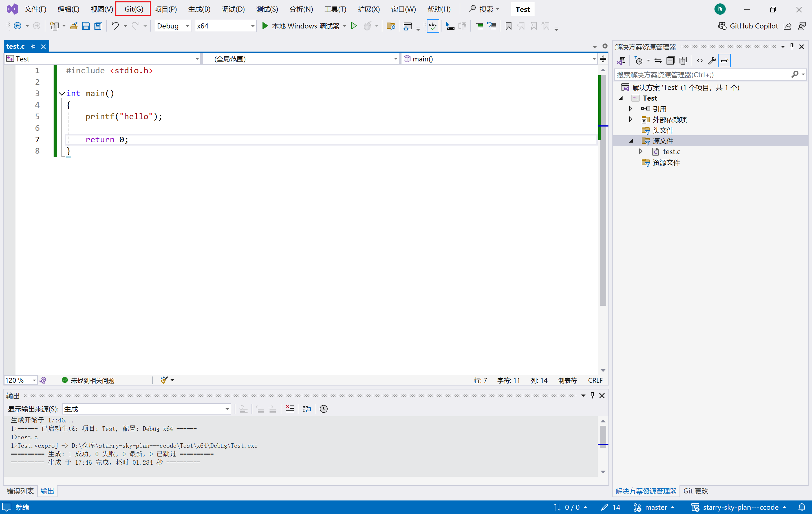Click the Find in Files folder icon
812x514 pixels.
pos(391,26)
